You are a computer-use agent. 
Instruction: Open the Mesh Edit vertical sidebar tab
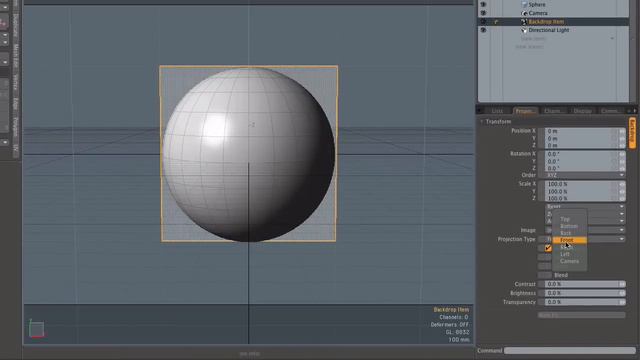tap(16, 56)
